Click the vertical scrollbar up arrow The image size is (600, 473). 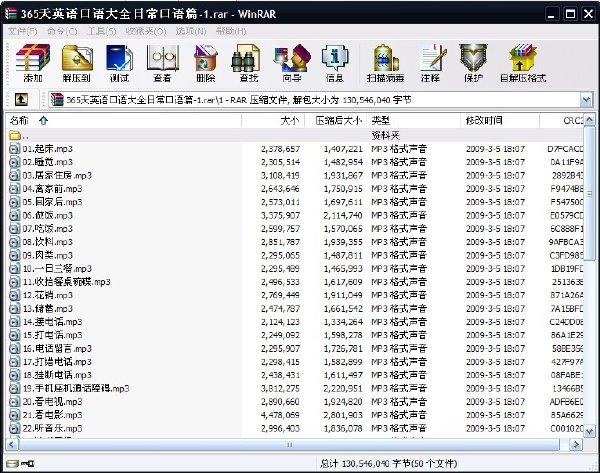[590, 121]
